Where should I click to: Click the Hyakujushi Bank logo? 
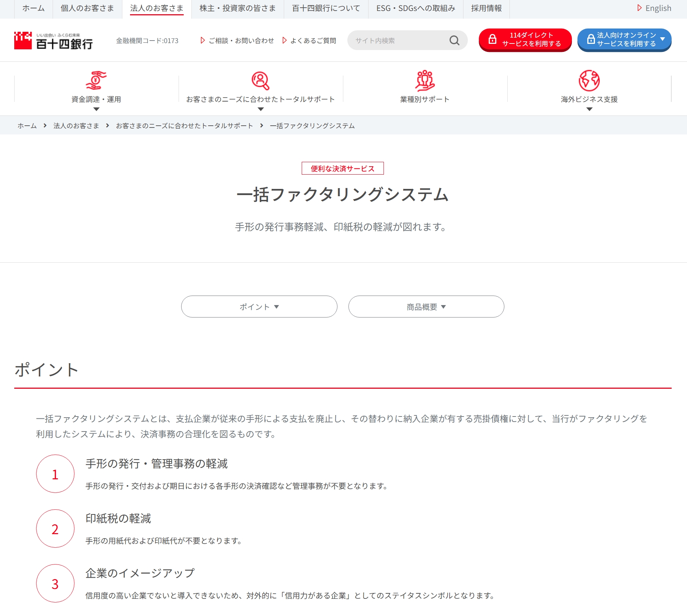(x=53, y=41)
